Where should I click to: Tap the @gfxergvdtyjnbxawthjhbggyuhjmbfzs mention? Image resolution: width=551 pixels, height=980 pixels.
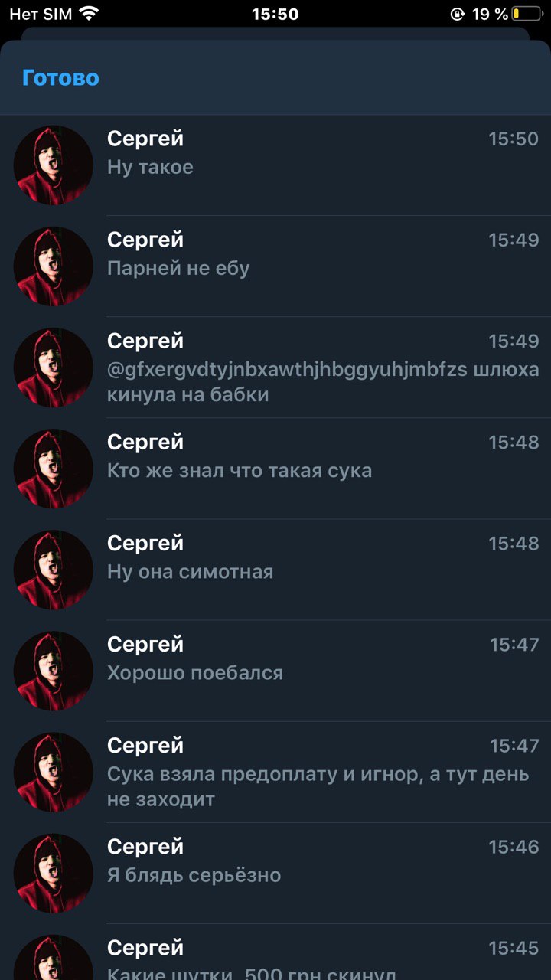(287, 370)
